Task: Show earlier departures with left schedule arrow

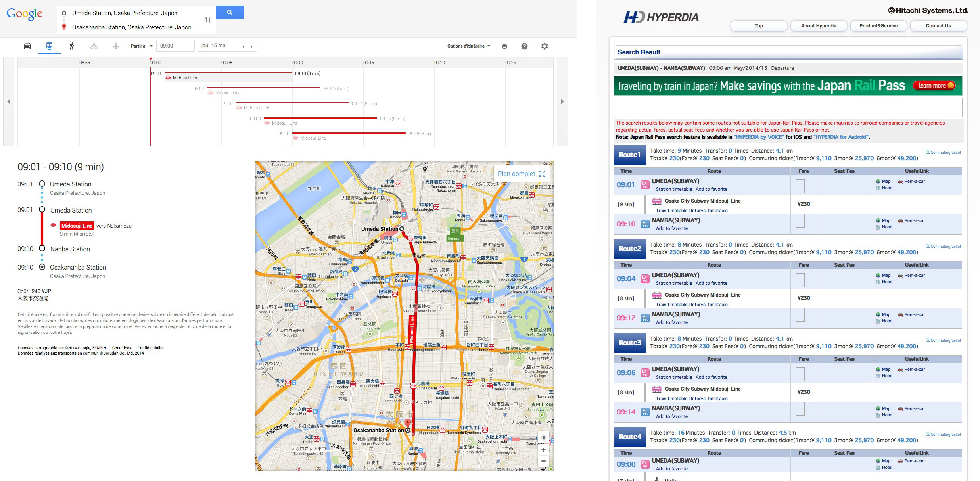Action: point(9,102)
